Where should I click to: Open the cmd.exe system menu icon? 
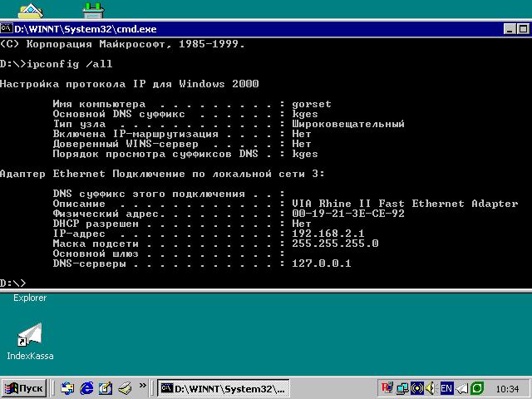point(7,28)
